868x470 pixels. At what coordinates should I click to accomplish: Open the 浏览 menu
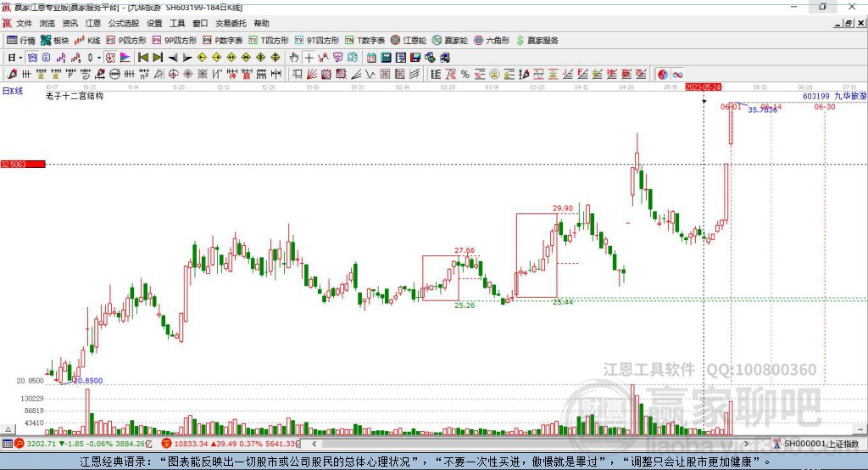click(47, 23)
